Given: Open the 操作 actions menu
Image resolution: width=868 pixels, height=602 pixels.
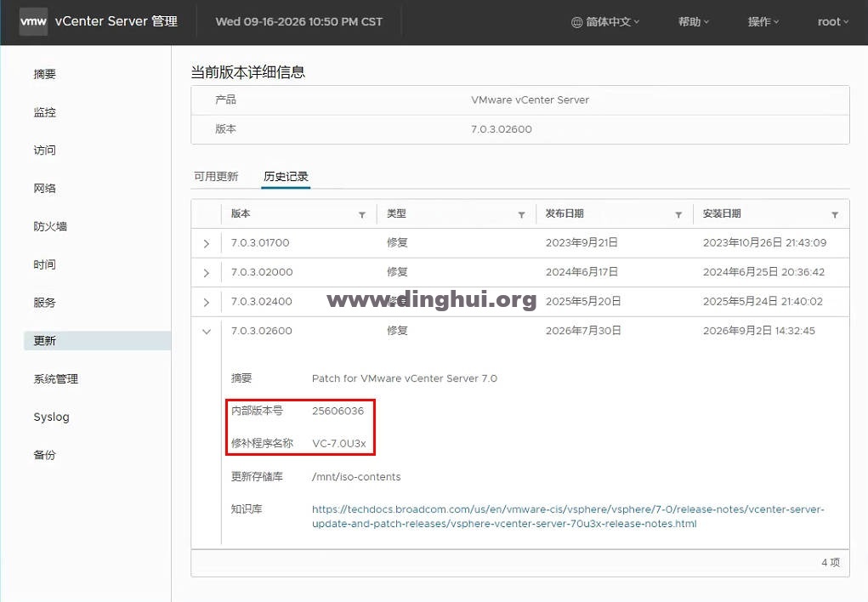Looking at the screenshot, I should point(763,22).
